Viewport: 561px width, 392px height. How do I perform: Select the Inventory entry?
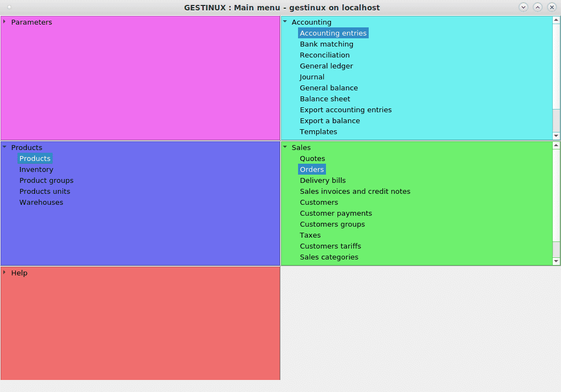click(36, 169)
